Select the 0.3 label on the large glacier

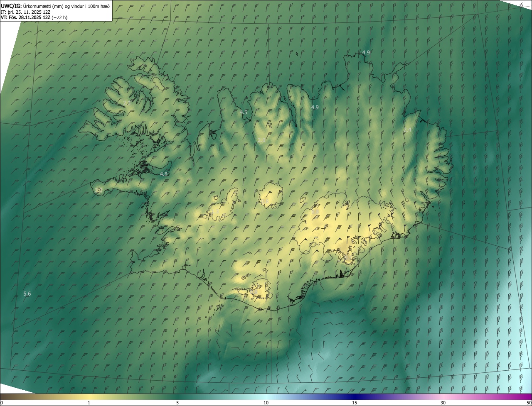(x=315, y=212)
